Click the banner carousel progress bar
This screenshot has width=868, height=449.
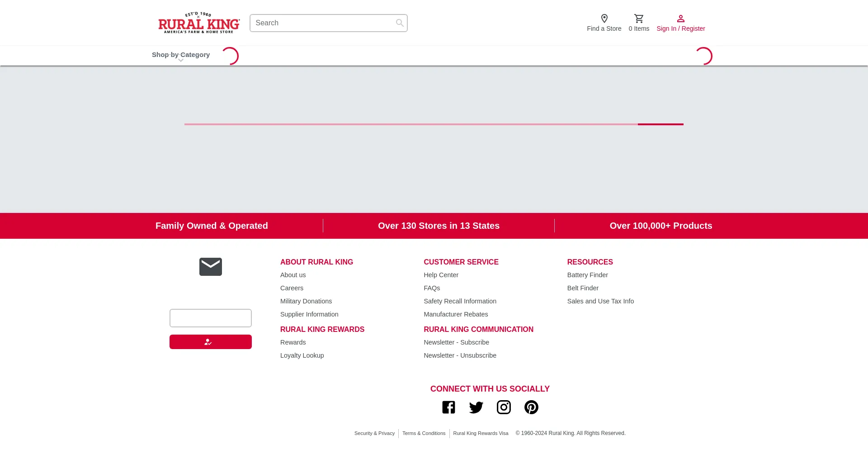[434, 124]
